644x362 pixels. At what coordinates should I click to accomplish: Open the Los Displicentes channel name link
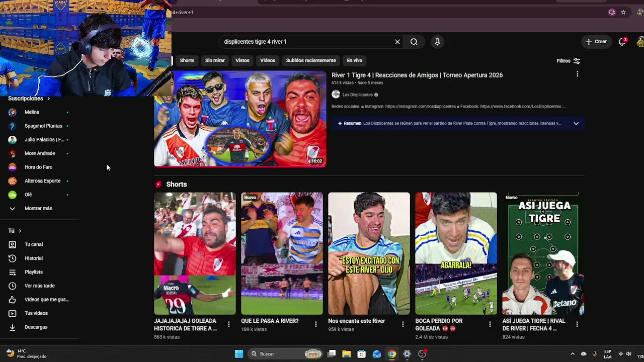pos(357,95)
